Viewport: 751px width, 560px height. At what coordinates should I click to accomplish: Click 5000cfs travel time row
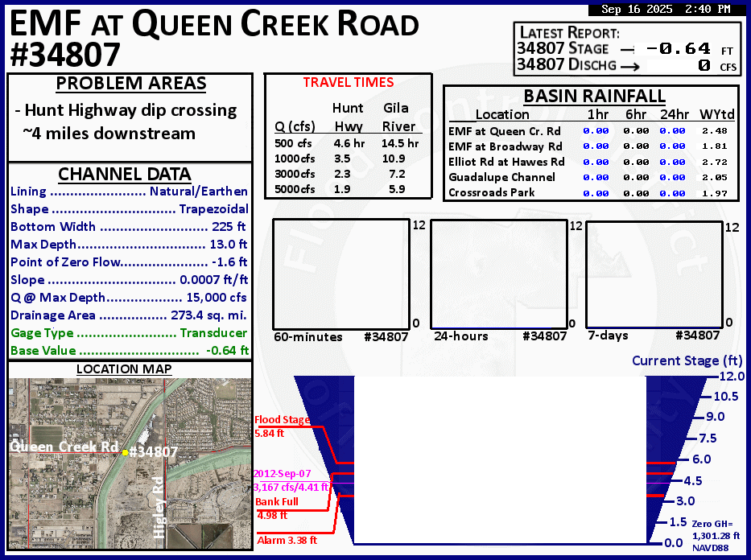point(340,190)
